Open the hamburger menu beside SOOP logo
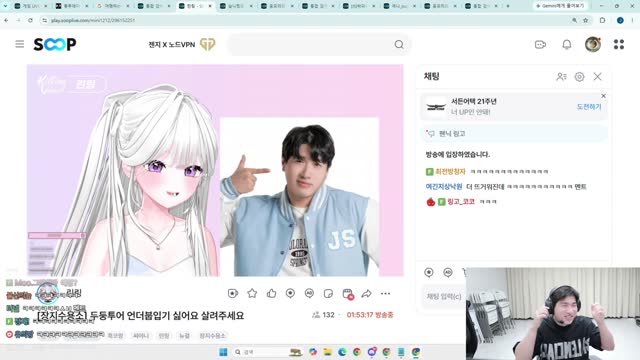This screenshot has width=640, height=360. click(20, 44)
